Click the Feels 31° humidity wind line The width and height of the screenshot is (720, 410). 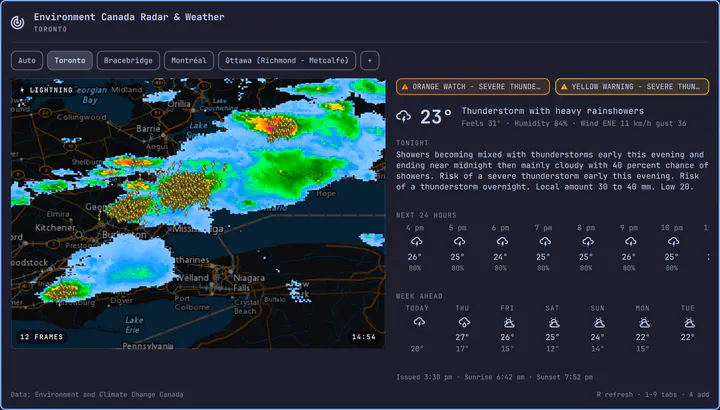click(574, 124)
